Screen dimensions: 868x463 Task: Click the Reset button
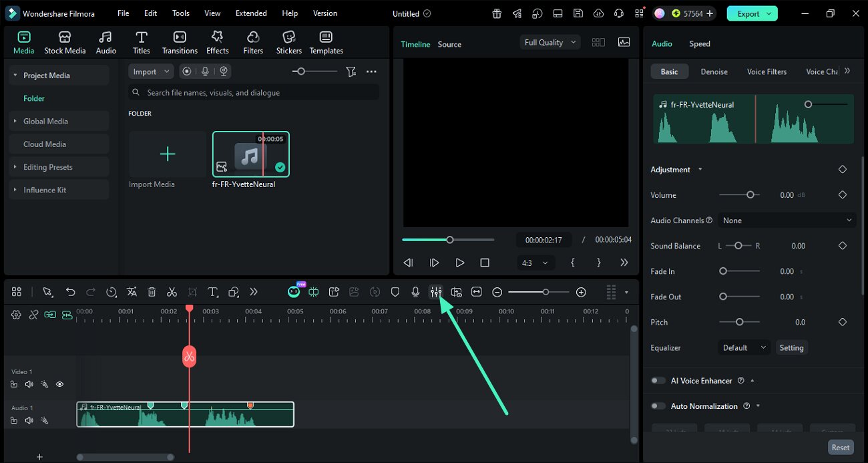pos(841,448)
